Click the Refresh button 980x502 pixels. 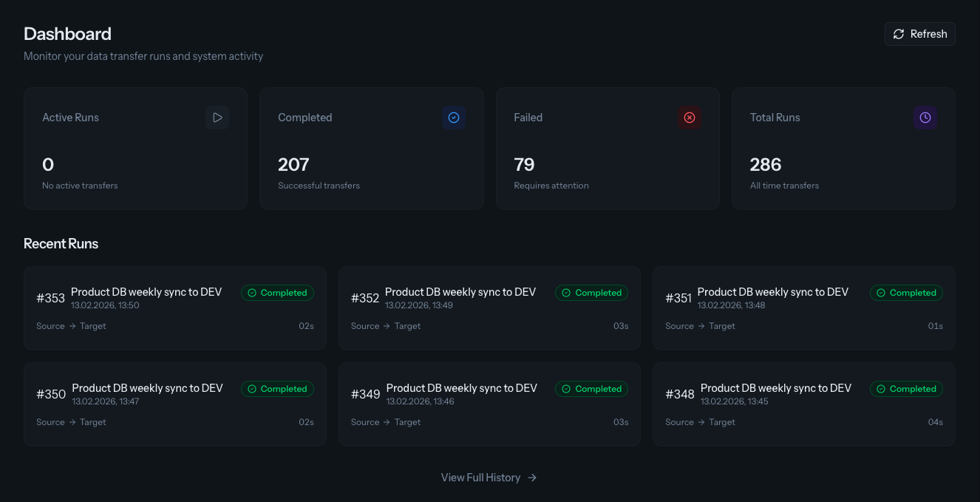[x=920, y=34]
